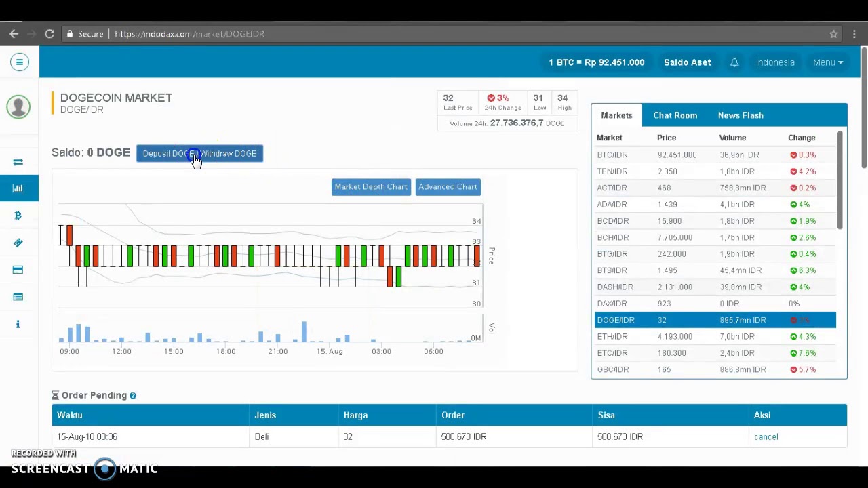Open the notification bell
This screenshot has height=488, width=868.
[x=734, y=62]
